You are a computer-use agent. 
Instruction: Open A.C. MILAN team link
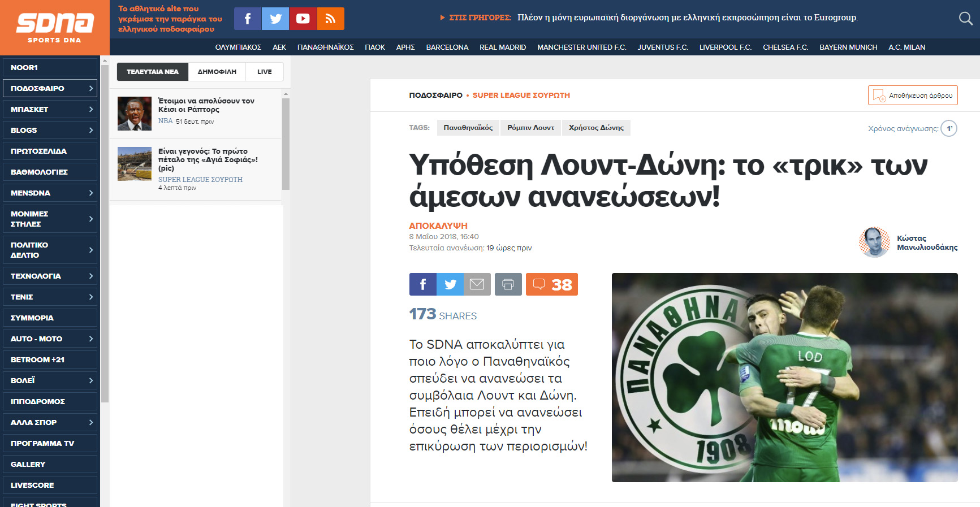[906, 47]
